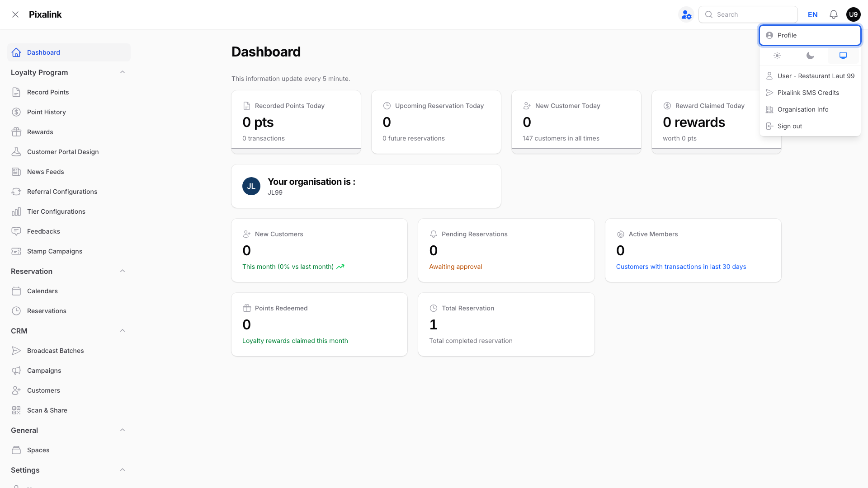Click into the Search field
This screenshot has width=868, height=488.
748,14
